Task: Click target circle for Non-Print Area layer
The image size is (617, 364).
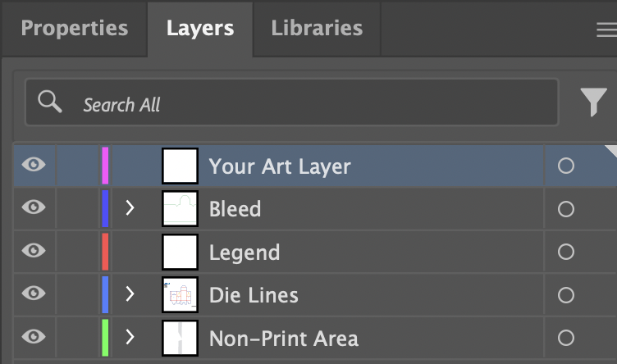Action: click(x=565, y=338)
